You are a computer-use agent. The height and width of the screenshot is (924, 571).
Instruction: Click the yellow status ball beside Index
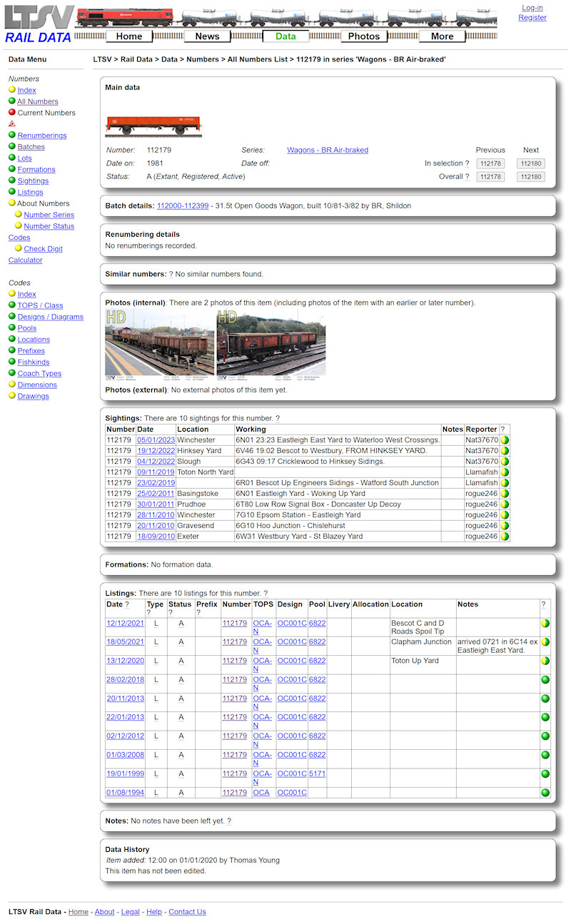coord(13,90)
